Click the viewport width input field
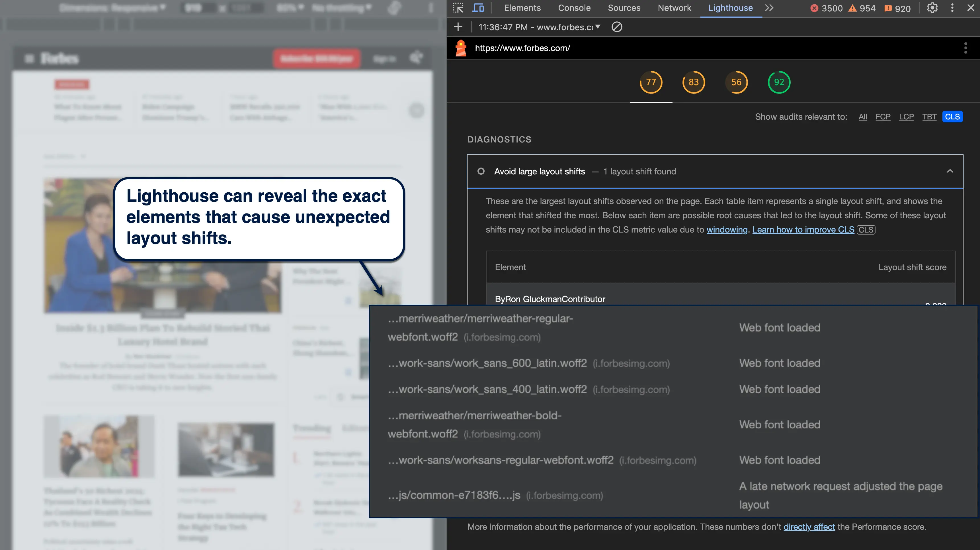980x550 pixels. (198, 8)
